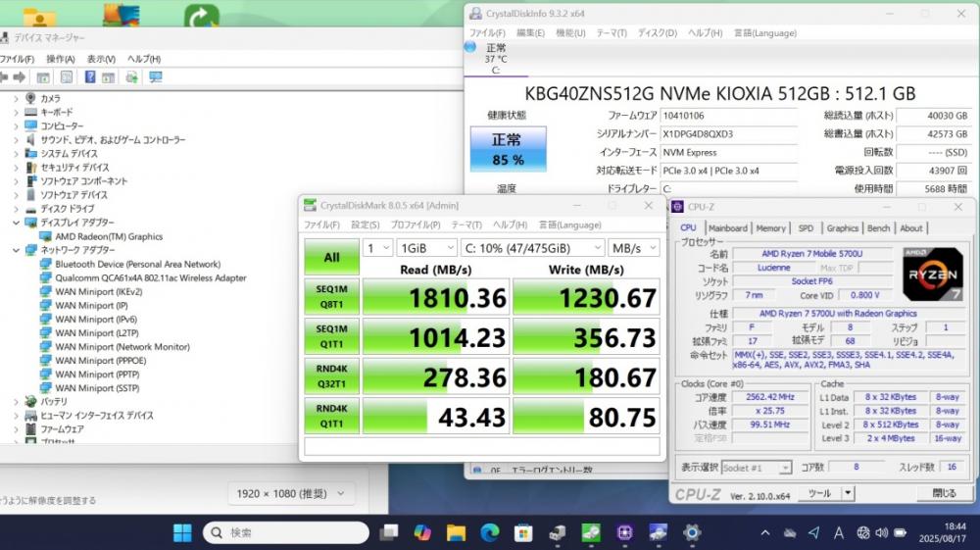This screenshot has height=550, width=980.
Task: Open the ツール dropdown arrow in CPU-Z
Action: pos(848,493)
